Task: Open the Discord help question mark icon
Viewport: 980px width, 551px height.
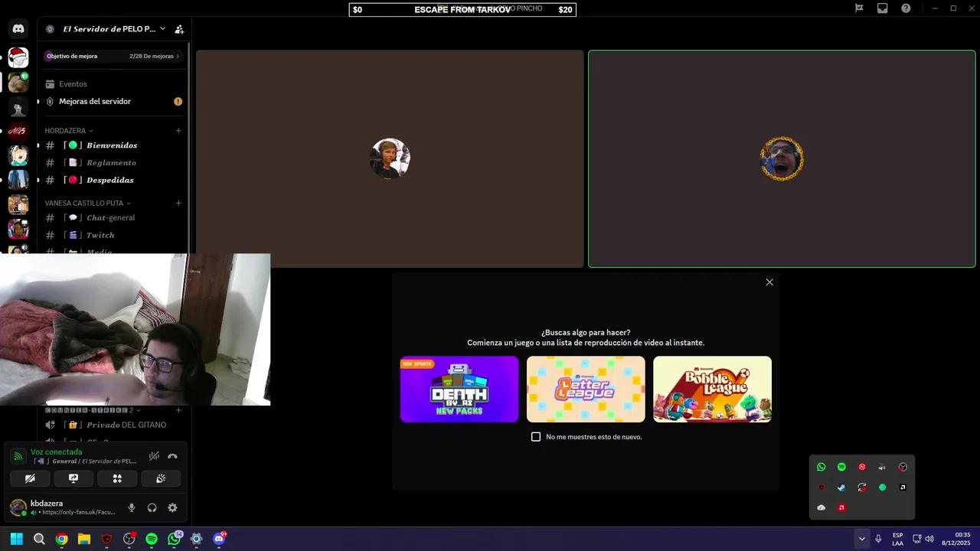Action: pyautogui.click(x=906, y=8)
